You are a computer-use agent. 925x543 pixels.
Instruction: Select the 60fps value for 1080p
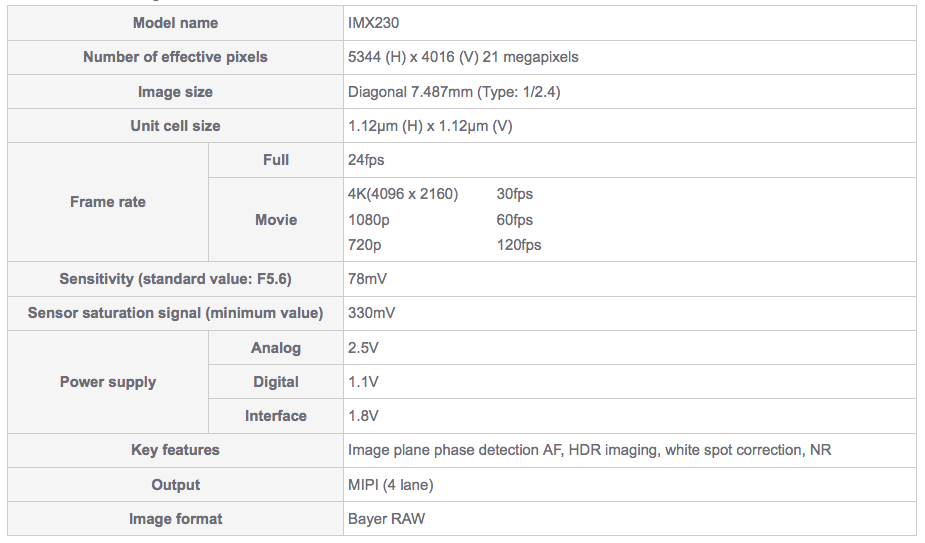tap(515, 220)
